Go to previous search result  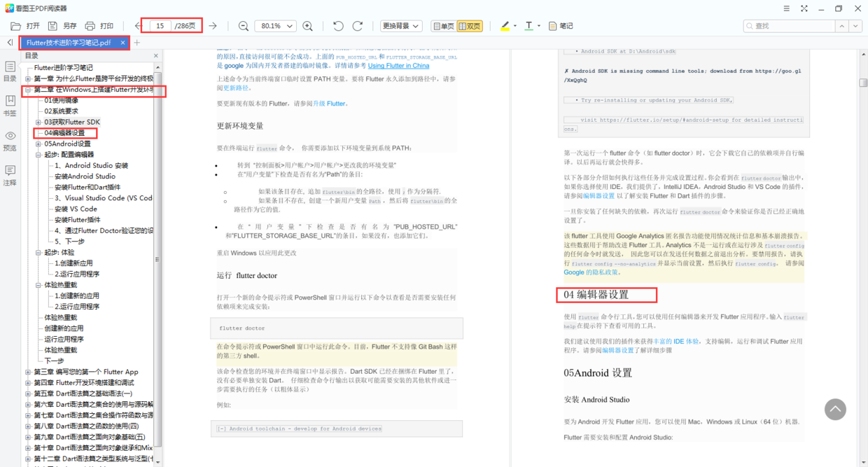(842, 26)
